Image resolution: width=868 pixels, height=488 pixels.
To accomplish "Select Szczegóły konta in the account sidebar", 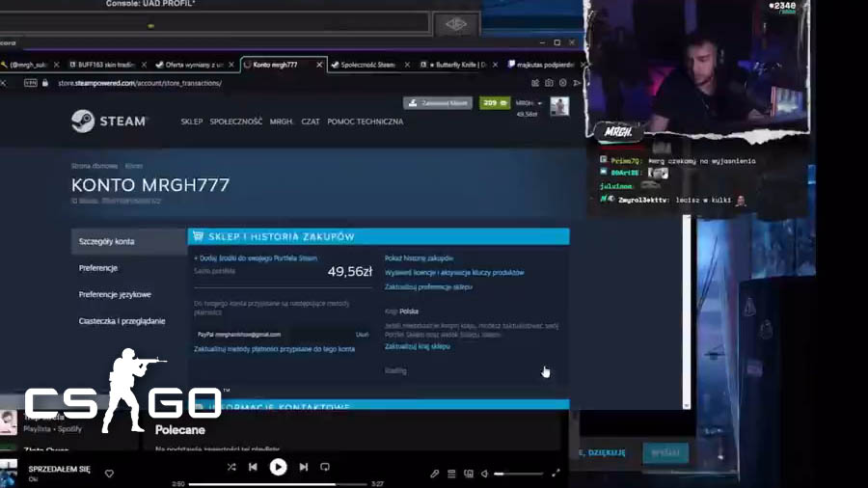I will [129, 242].
